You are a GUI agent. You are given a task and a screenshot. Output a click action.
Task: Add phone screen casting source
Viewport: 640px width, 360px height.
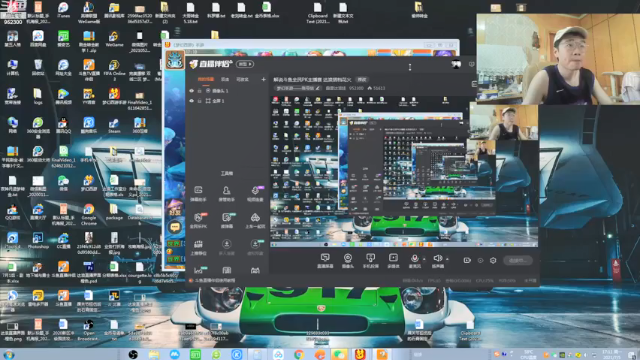(x=371, y=260)
